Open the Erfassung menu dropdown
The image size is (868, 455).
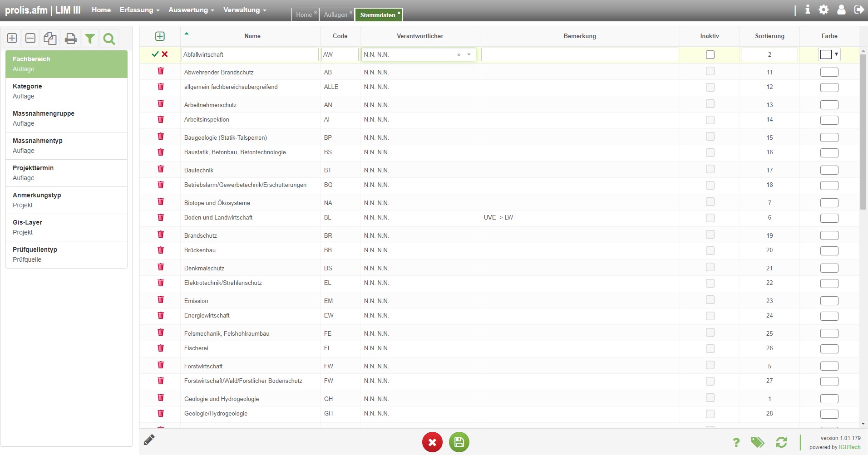(139, 10)
